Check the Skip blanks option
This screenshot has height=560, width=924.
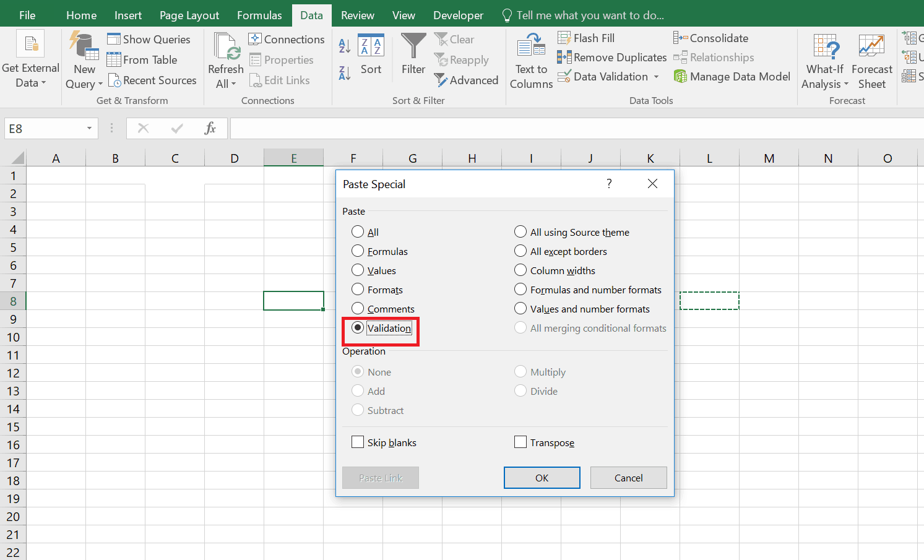click(358, 442)
